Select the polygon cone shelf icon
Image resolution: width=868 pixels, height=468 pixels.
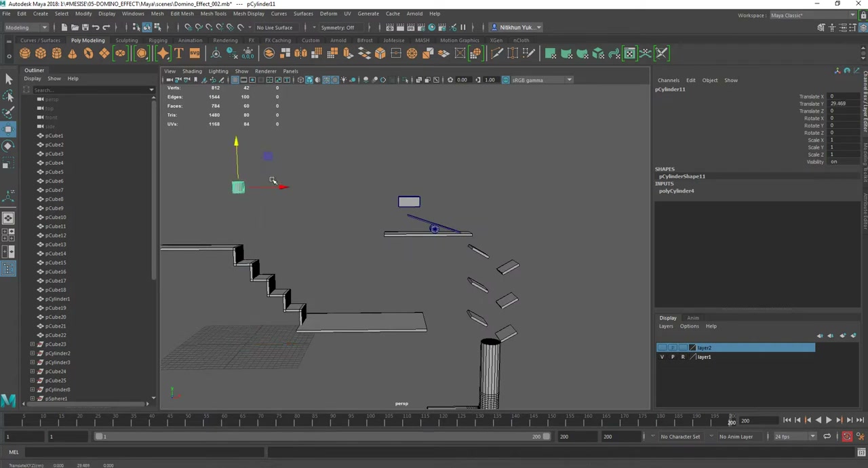pos(73,54)
